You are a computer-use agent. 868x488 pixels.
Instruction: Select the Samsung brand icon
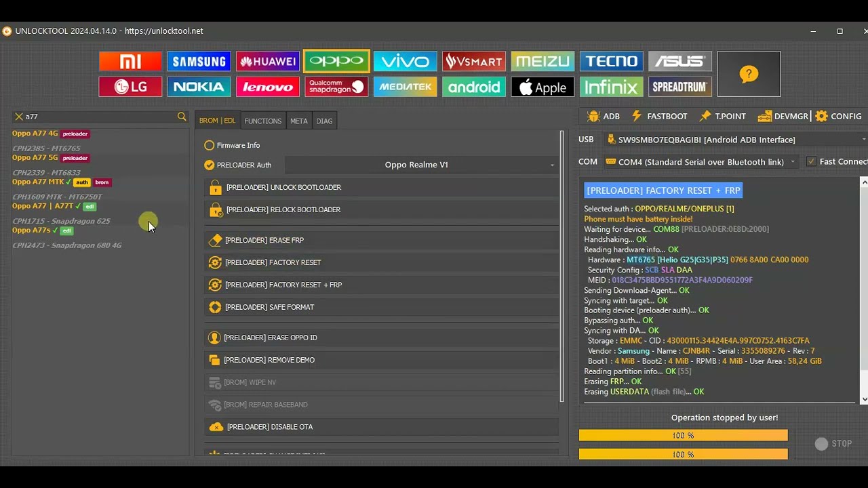pos(199,62)
